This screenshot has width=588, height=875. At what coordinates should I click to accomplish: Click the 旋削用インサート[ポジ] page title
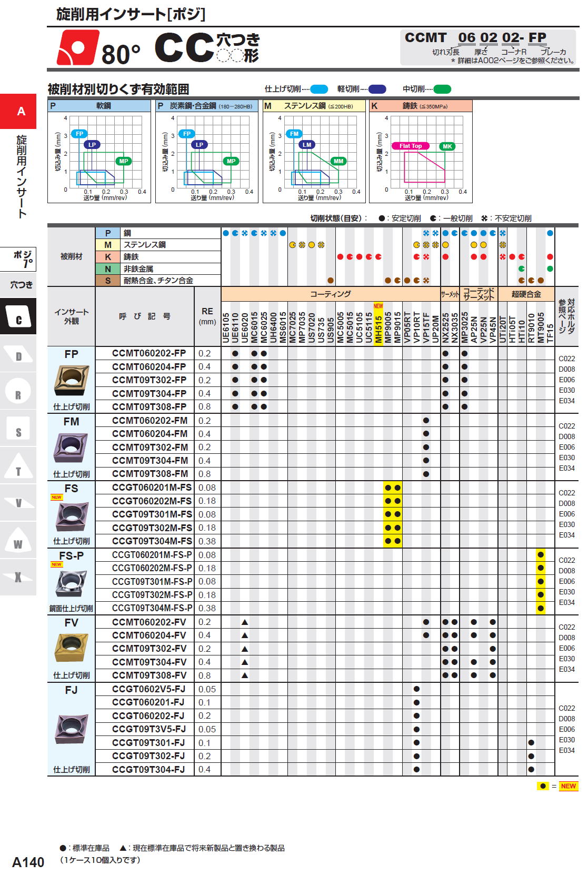coord(131,14)
